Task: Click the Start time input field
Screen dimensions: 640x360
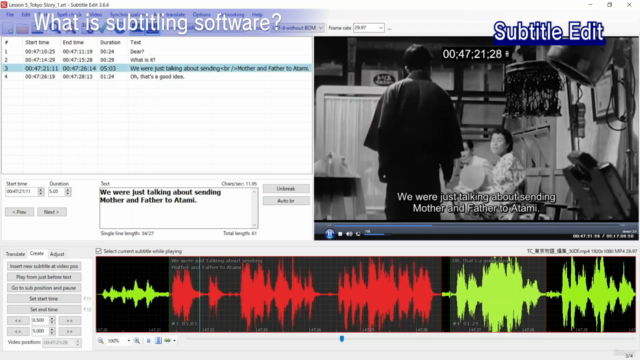Action: [21, 191]
